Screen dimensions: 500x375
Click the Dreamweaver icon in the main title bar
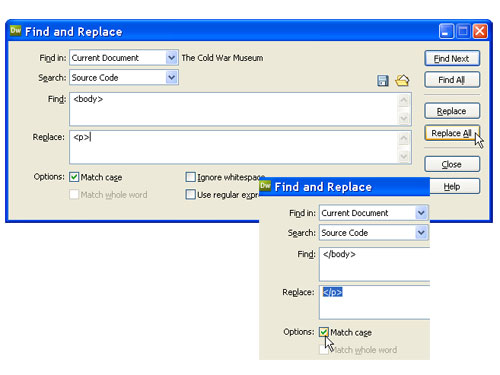(x=16, y=31)
